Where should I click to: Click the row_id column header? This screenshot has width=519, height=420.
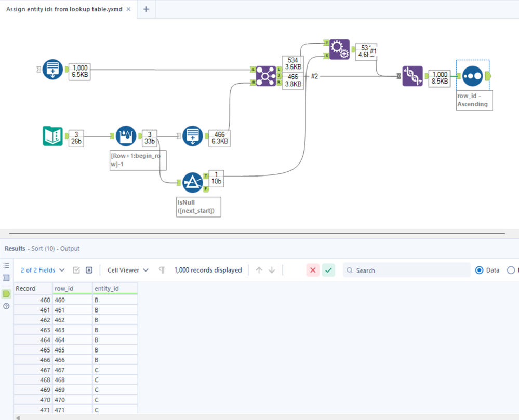tap(72, 288)
